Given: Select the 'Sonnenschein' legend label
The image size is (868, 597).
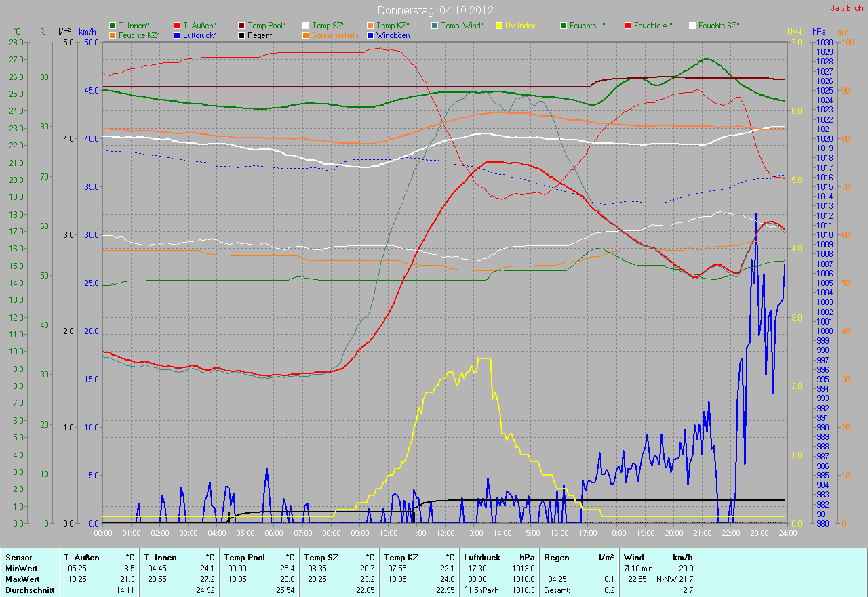Looking at the screenshot, I should pos(334,35).
